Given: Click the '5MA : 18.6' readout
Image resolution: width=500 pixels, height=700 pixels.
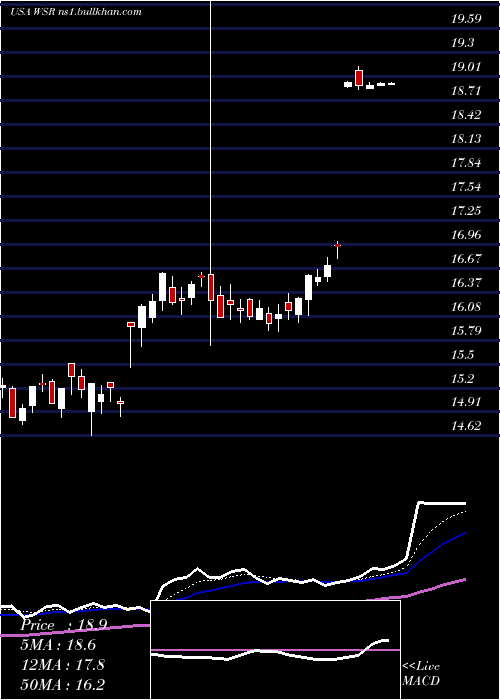Looking at the screenshot, I should click(58, 645).
